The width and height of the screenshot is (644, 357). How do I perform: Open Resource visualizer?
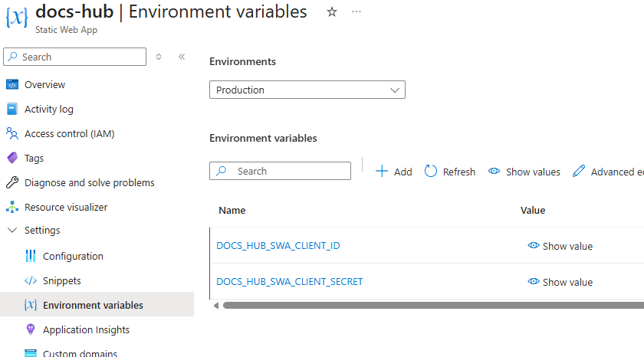click(66, 207)
